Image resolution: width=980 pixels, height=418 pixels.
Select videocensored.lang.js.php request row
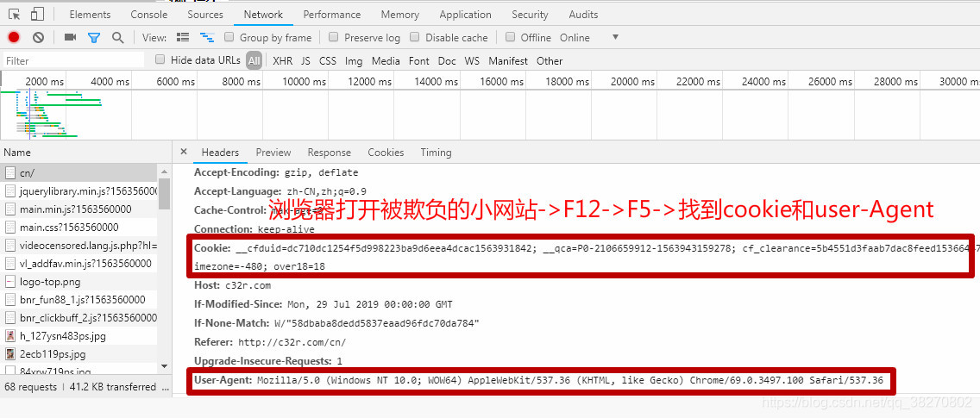[79, 246]
